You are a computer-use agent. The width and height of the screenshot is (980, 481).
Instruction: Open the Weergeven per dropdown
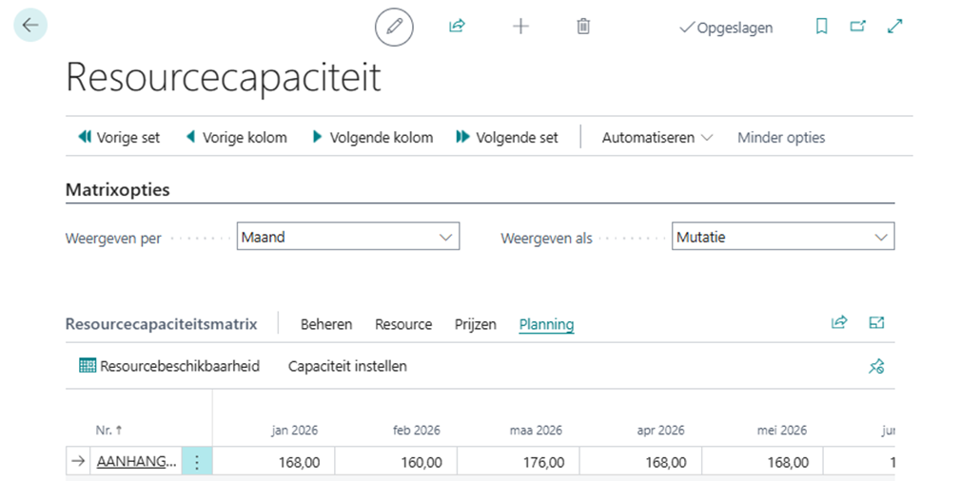347,237
